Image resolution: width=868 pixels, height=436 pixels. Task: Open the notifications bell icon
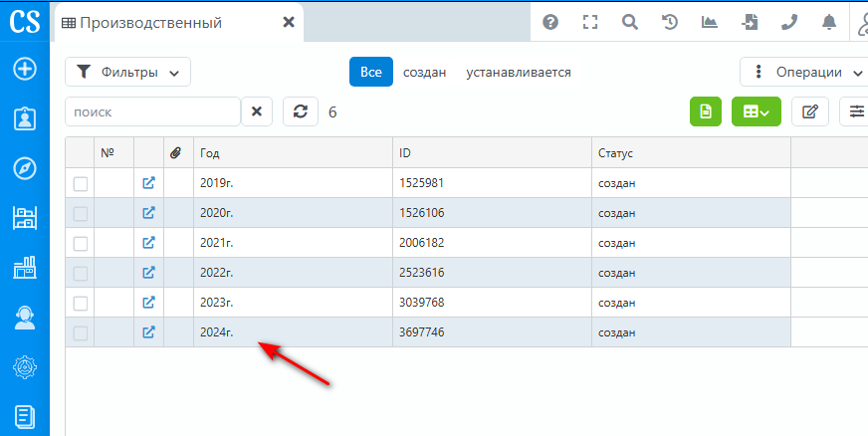click(829, 22)
